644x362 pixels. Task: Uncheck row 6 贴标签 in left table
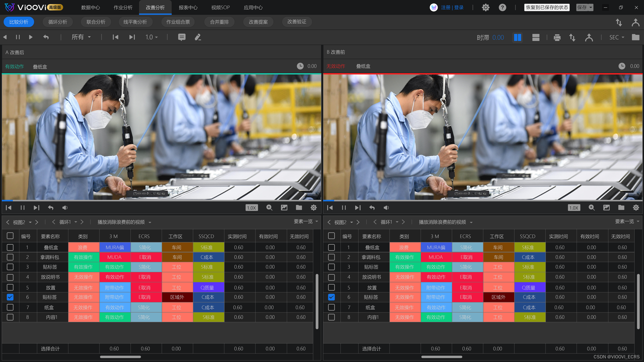(x=10, y=297)
